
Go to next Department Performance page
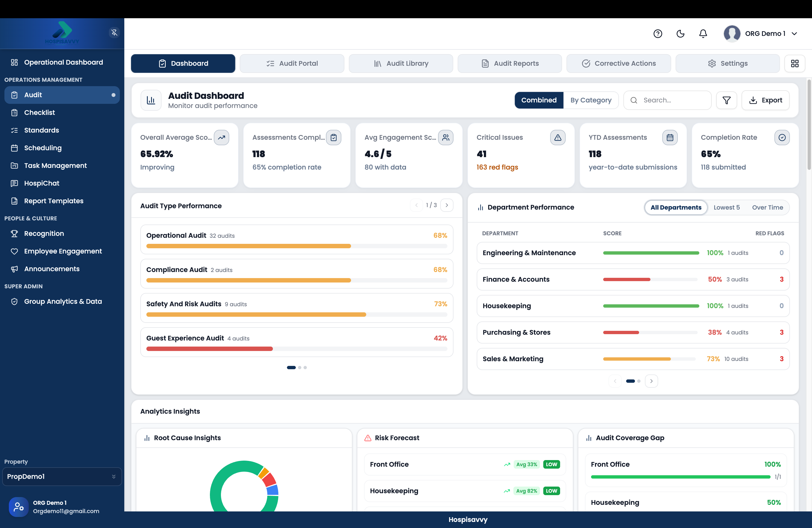click(651, 381)
